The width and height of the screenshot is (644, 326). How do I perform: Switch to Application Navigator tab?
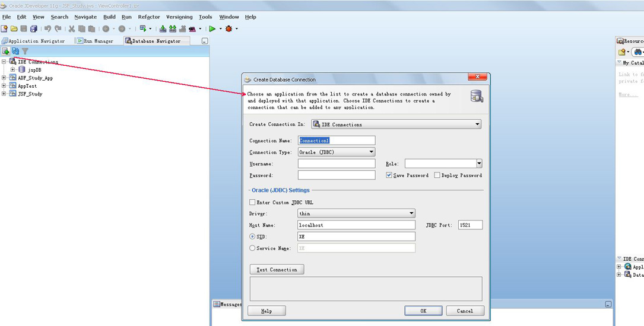tap(33, 41)
